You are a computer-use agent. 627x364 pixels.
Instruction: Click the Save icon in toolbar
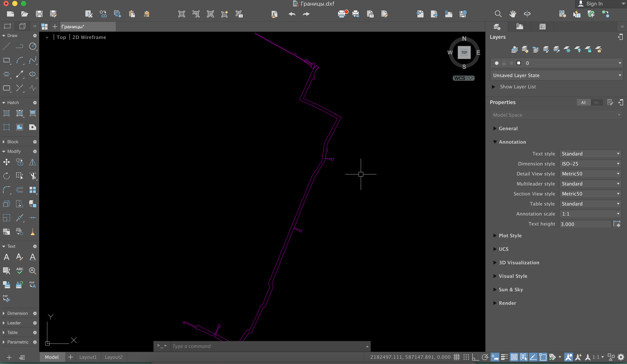coord(39,14)
